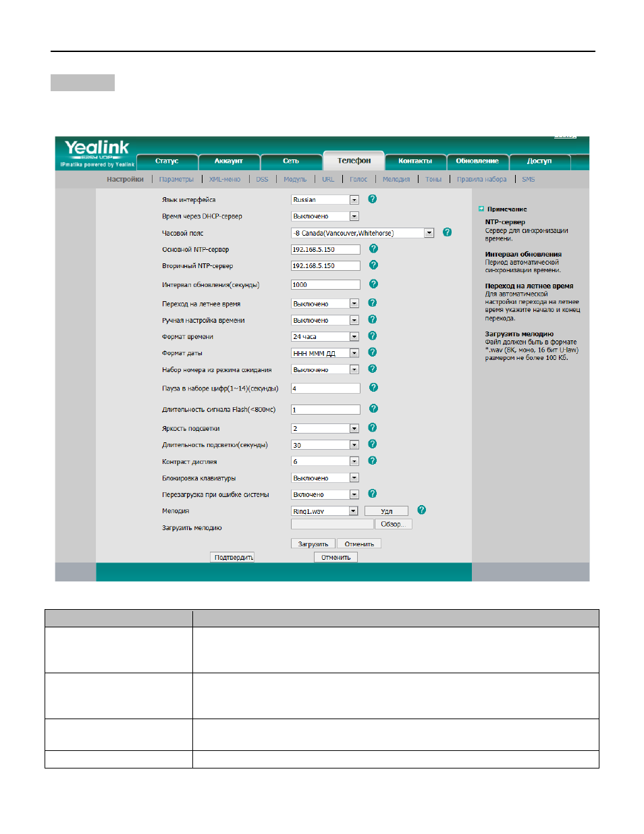This screenshot has height=834, width=644.
Task: Open the Сеть tab
Action: [x=291, y=161]
